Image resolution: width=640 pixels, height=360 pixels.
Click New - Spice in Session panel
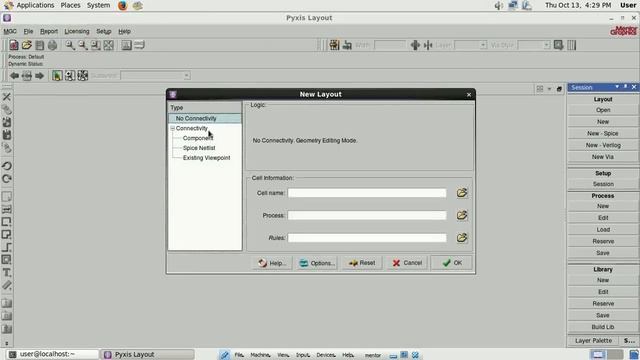coord(602,133)
